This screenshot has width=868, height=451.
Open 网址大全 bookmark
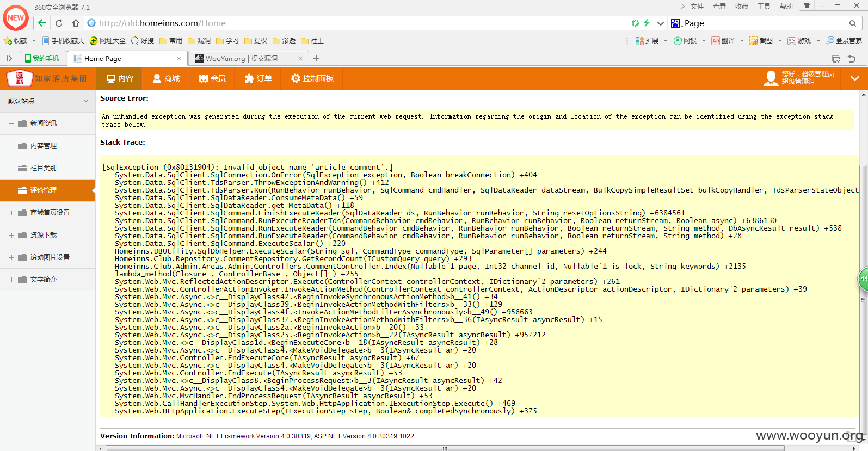pos(108,41)
